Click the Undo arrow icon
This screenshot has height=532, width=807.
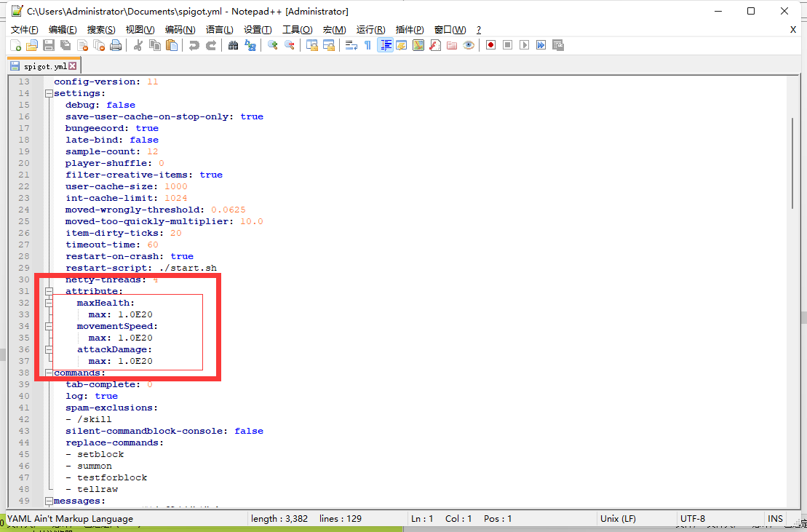coord(194,45)
